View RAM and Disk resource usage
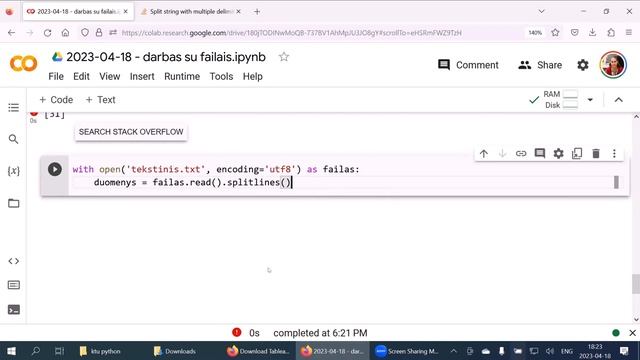This screenshot has height=360, width=640. pyautogui.click(x=561, y=100)
